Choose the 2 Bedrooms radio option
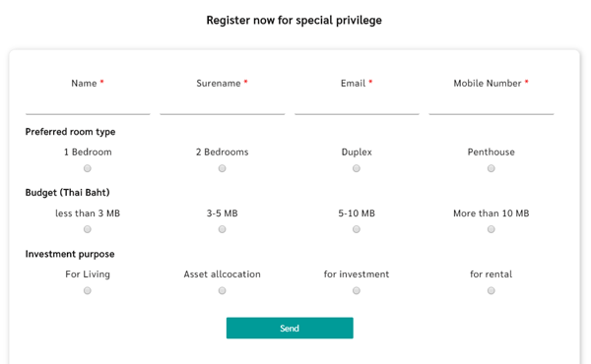The height and width of the screenshot is (364, 591). pyautogui.click(x=222, y=168)
